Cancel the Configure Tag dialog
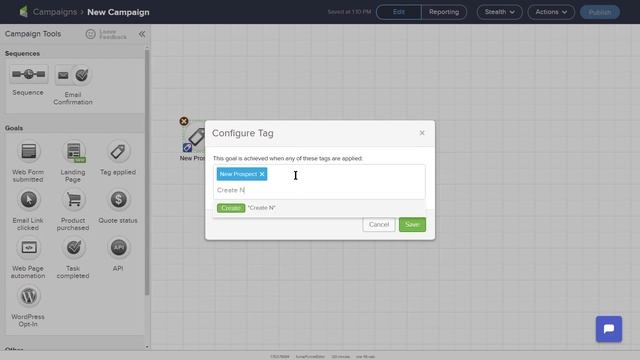Viewport: 640px width, 360px height. coord(379,224)
